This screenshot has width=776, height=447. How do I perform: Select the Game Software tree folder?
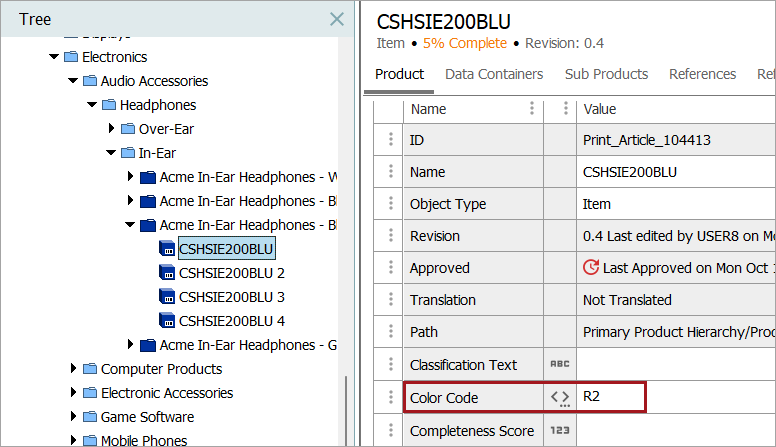click(x=147, y=417)
